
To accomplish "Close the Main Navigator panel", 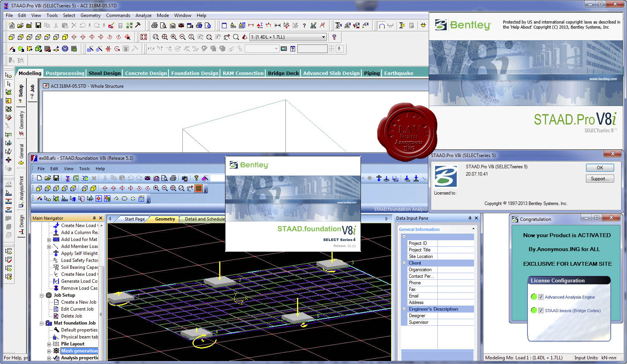I will (101, 218).
